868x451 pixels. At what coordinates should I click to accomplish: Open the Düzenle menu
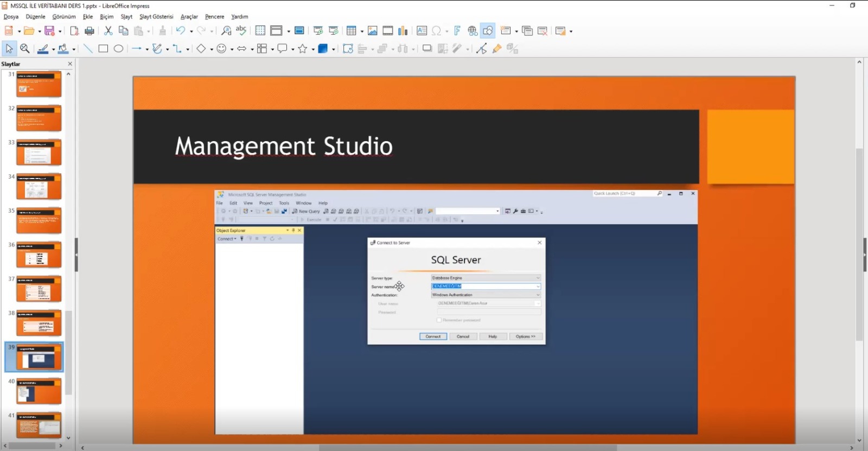coord(35,17)
